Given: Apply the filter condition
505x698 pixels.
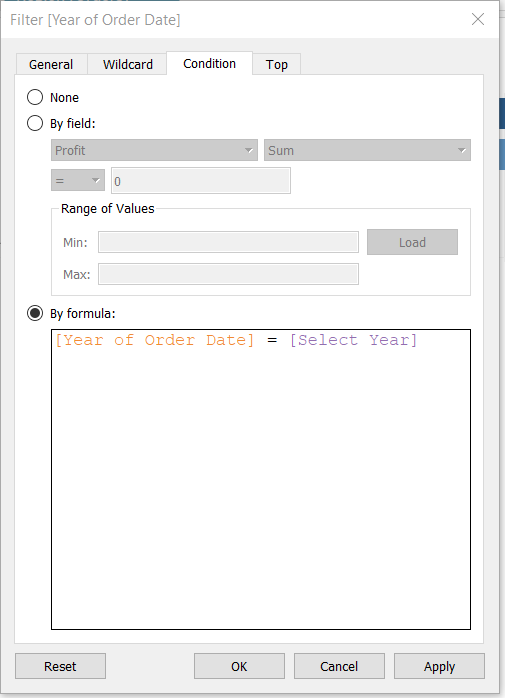Looking at the screenshot, I should (440, 666).
